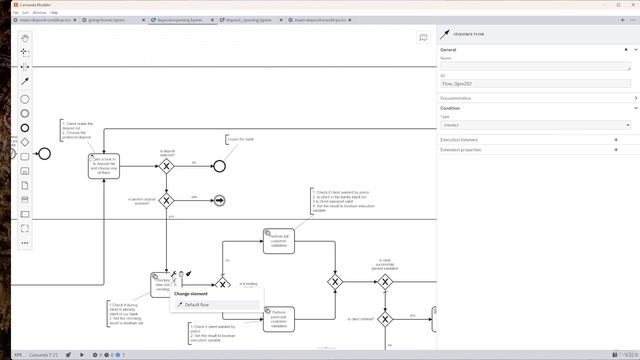This screenshot has height=360, width=640.
Task: Switch to going-home.bpmn tab
Action: (107, 20)
